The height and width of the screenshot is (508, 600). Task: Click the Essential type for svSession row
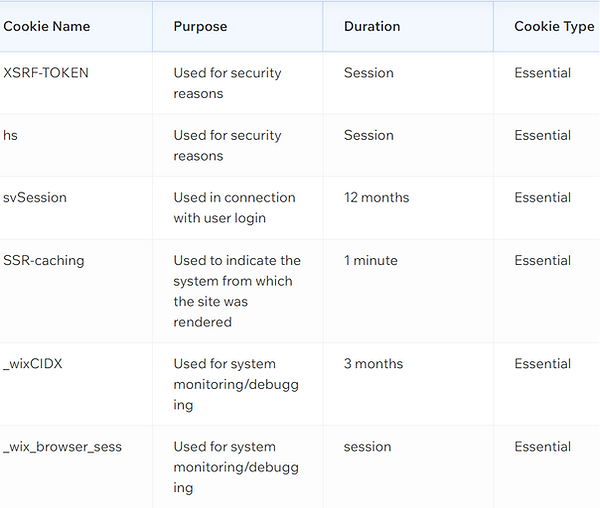tap(543, 197)
